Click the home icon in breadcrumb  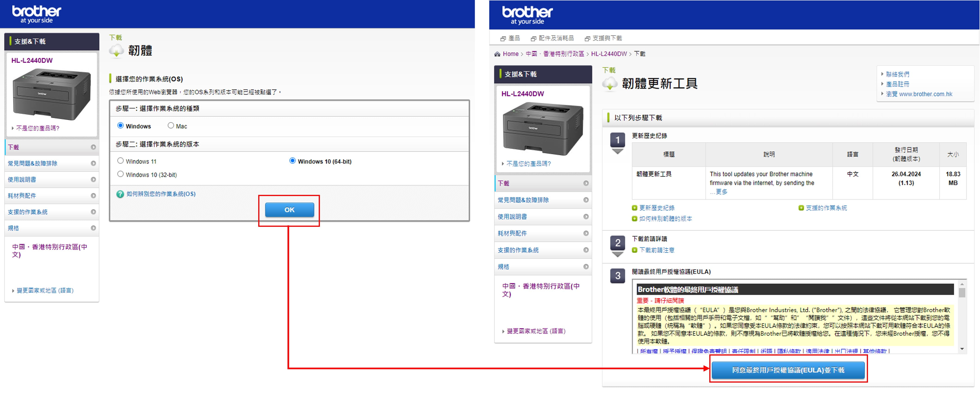pyautogui.click(x=497, y=54)
